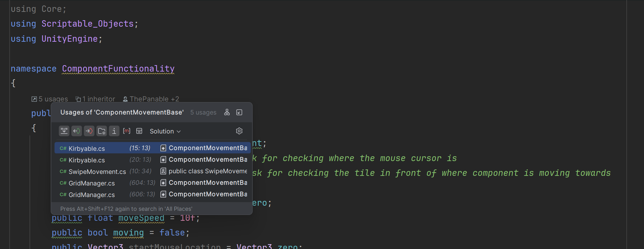
Task: Click the '1 inheritor' code lens
Action: (x=95, y=99)
